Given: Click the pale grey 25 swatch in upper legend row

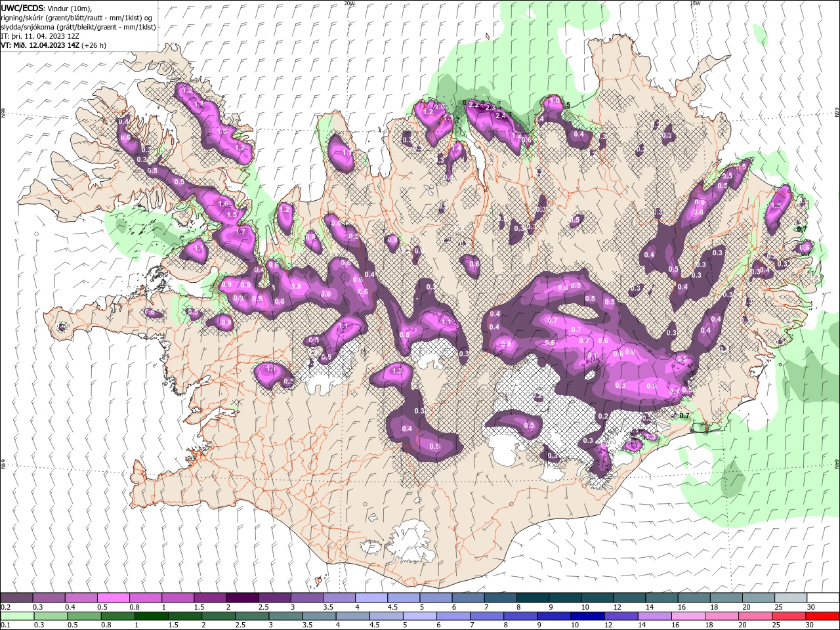Looking at the screenshot, I should coord(791,597).
